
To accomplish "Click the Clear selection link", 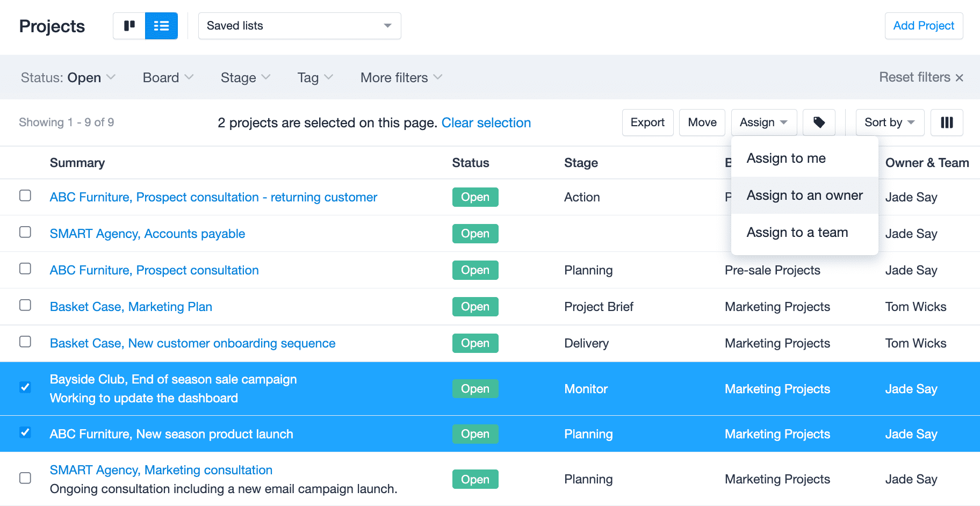I will (486, 123).
